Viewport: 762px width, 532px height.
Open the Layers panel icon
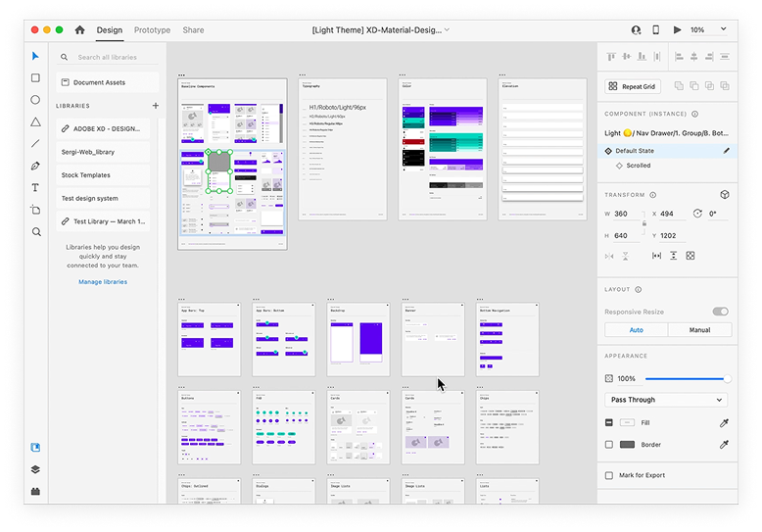click(36, 469)
